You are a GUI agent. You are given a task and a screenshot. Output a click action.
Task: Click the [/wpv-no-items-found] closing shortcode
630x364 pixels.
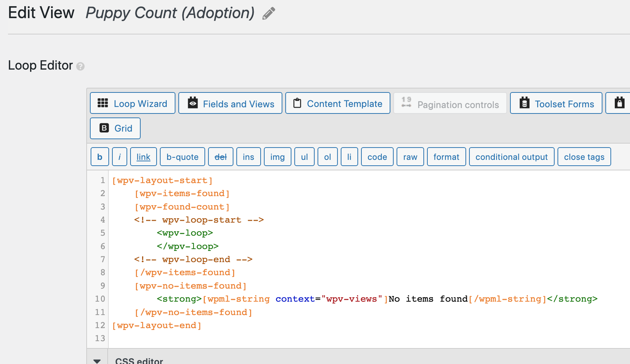(x=194, y=313)
